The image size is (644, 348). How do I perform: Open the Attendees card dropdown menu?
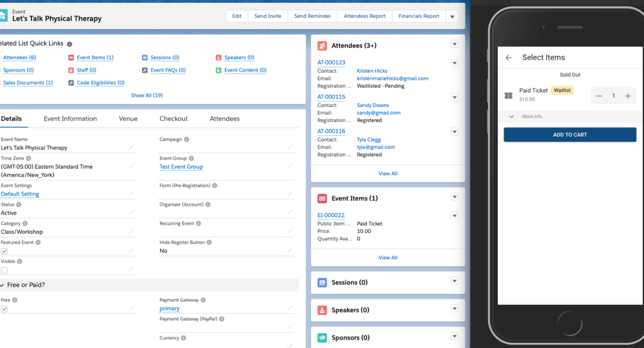tap(454, 45)
